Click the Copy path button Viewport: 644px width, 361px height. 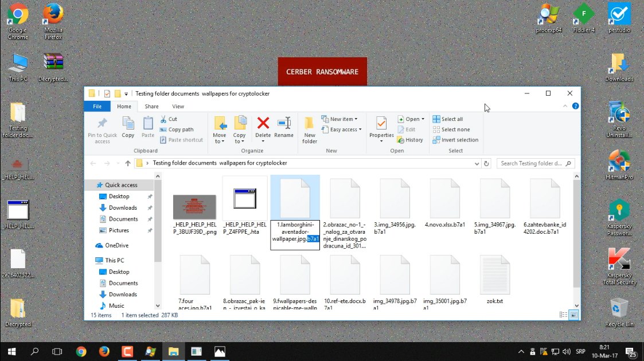(x=181, y=130)
